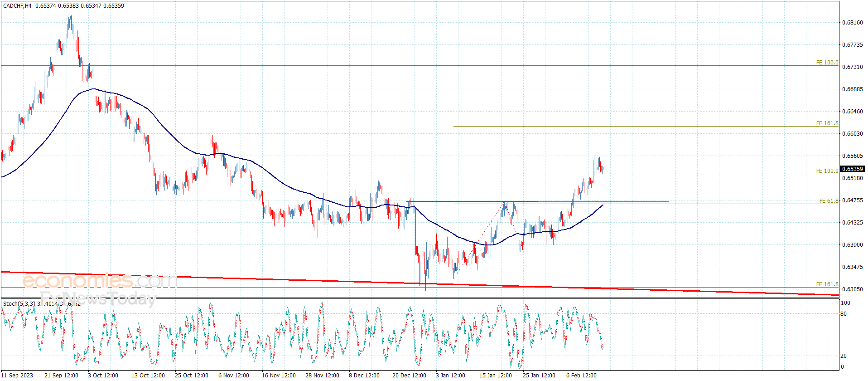Click the Stoch(5,3,3) indicator label
868x381 pixels.
[19, 303]
